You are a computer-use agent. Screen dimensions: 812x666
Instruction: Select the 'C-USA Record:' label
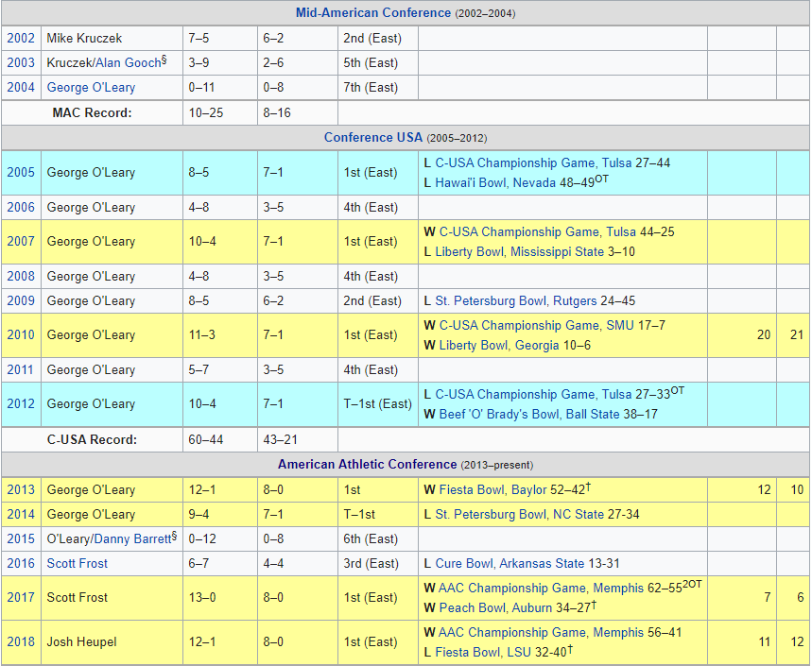(x=93, y=440)
